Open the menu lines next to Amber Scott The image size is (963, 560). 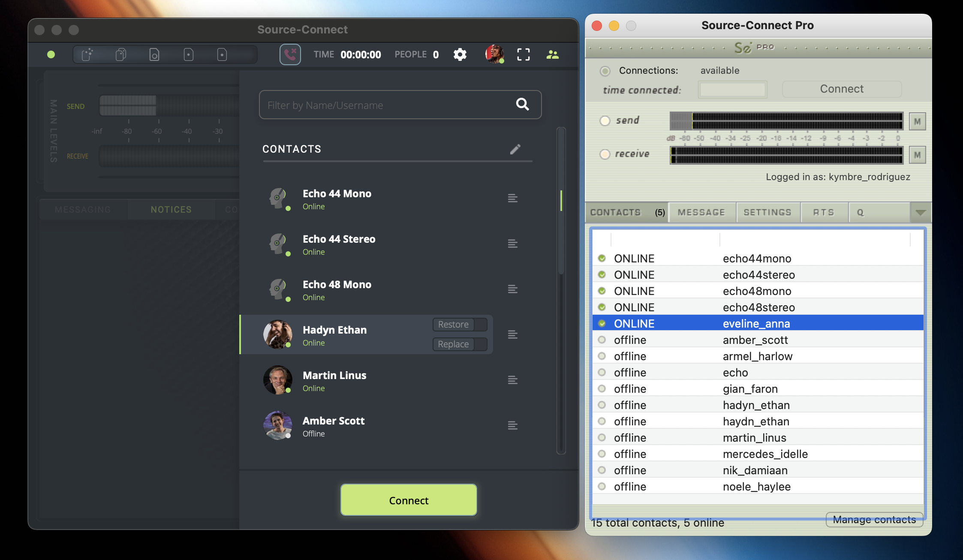coord(512,425)
